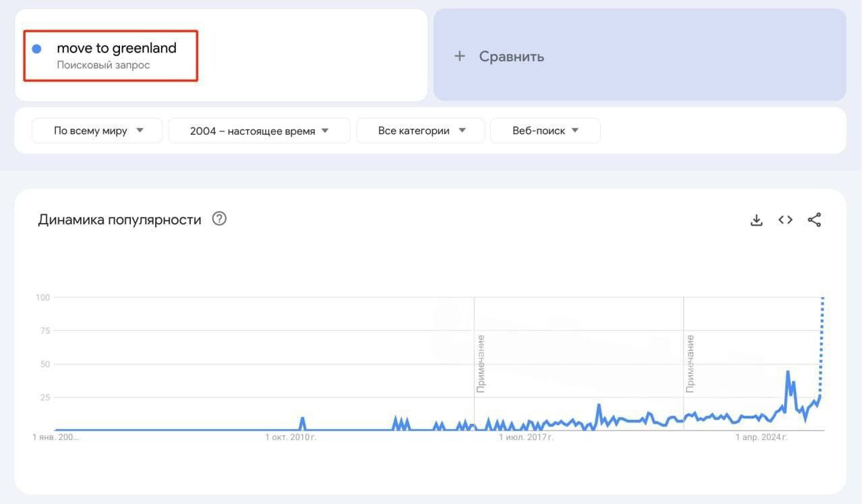
Task: Click the 1 апр. 2024 г. axis label
Action: click(x=761, y=437)
